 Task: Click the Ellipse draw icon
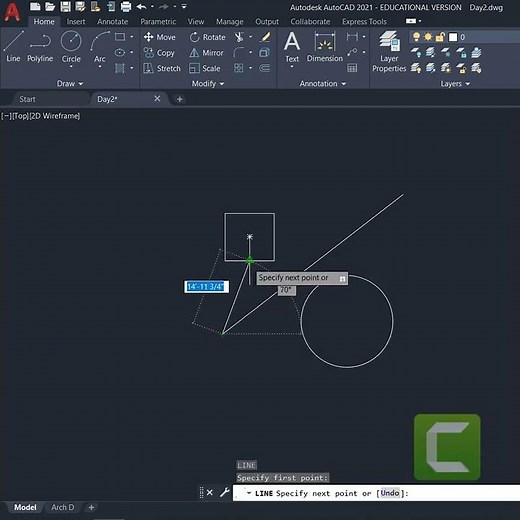pyautogui.click(x=120, y=52)
